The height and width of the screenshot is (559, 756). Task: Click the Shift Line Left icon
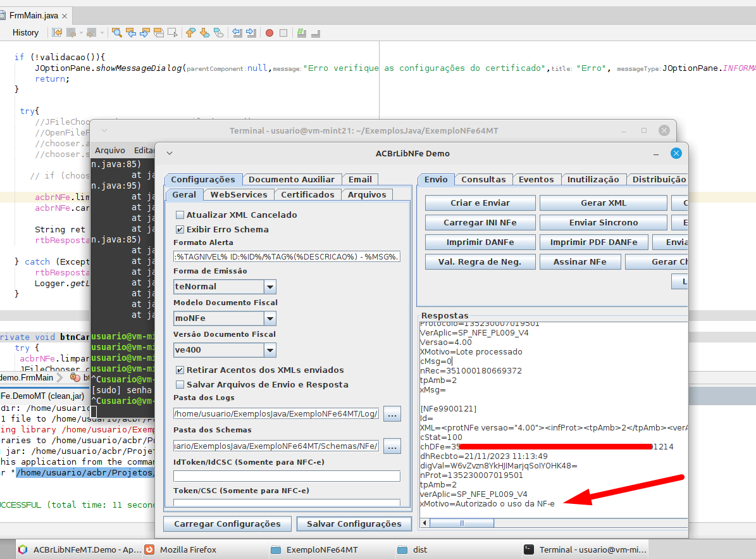click(237, 33)
